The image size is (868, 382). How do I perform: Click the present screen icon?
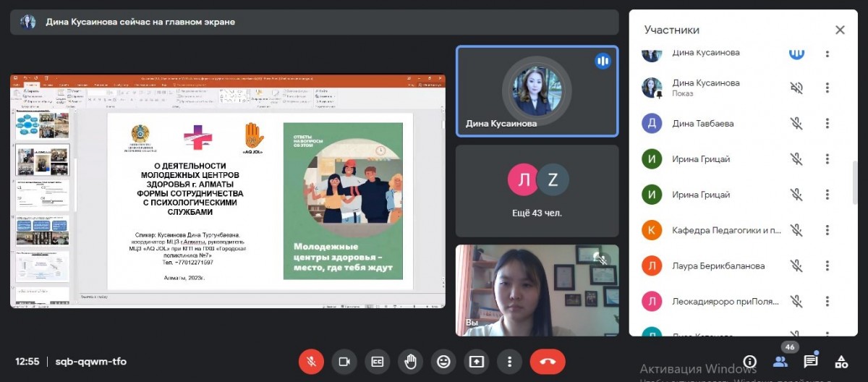coord(477,362)
